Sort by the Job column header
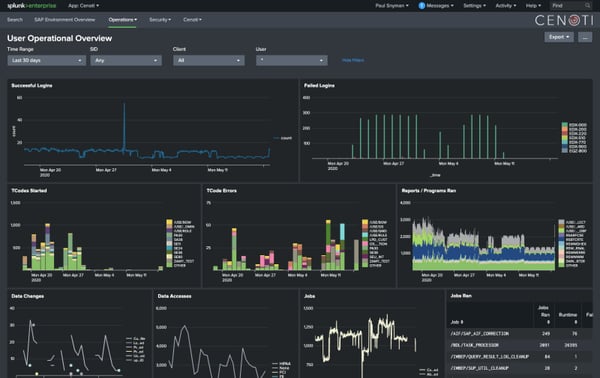This screenshot has height=378, width=600. 457,322
